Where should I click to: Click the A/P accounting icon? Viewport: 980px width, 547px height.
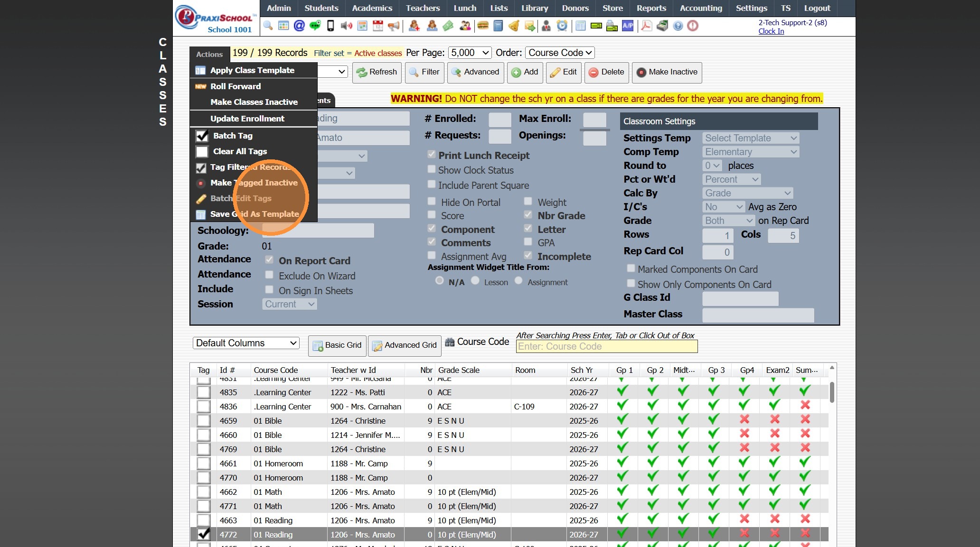pyautogui.click(x=628, y=26)
